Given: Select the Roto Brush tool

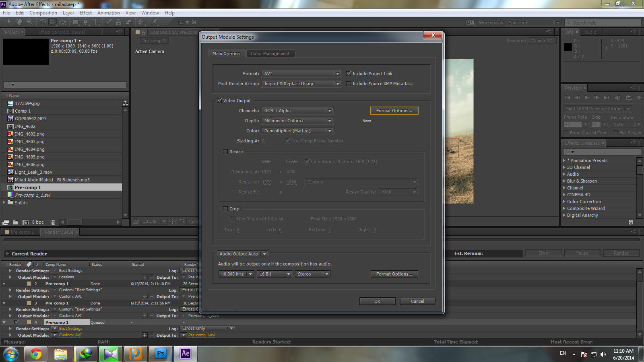Looking at the screenshot, I should pyautogui.click(x=142, y=22).
